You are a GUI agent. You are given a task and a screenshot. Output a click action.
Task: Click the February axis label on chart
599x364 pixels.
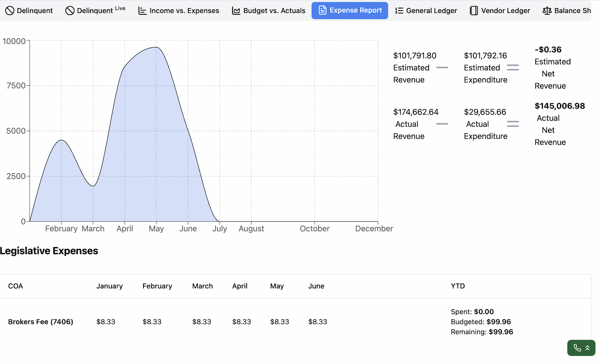[x=61, y=229]
